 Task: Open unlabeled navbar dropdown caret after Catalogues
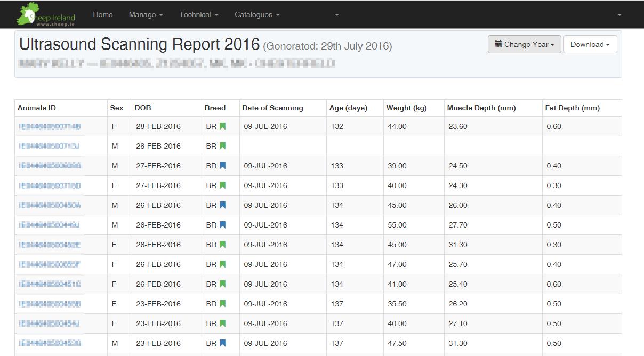(x=337, y=15)
